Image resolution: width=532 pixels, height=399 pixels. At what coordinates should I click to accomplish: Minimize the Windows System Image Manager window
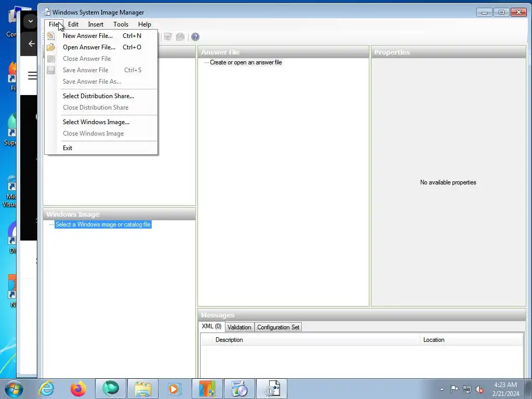point(484,12)
